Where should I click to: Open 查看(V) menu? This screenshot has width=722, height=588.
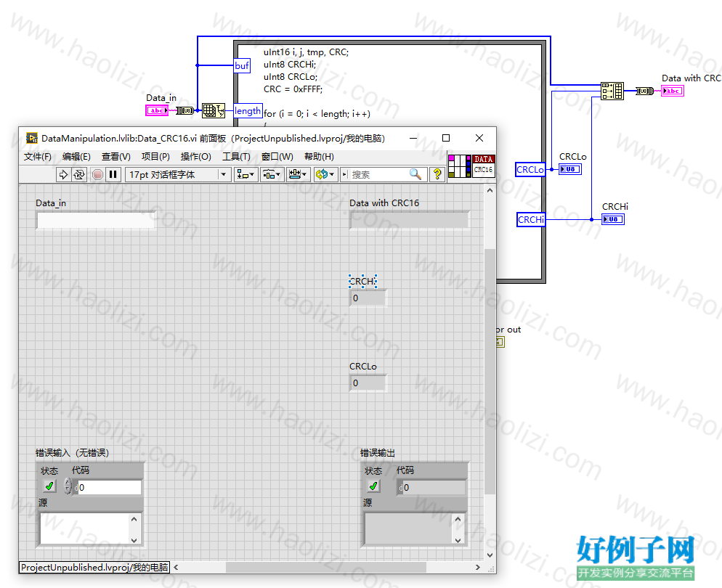[x=116, y=156]
